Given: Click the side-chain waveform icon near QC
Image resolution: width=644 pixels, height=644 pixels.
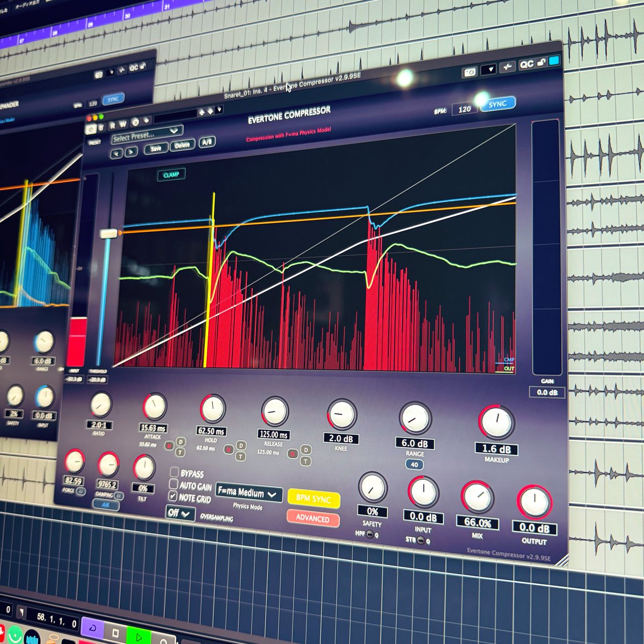Looking at the screenshot, I should (x=507, y=67).
